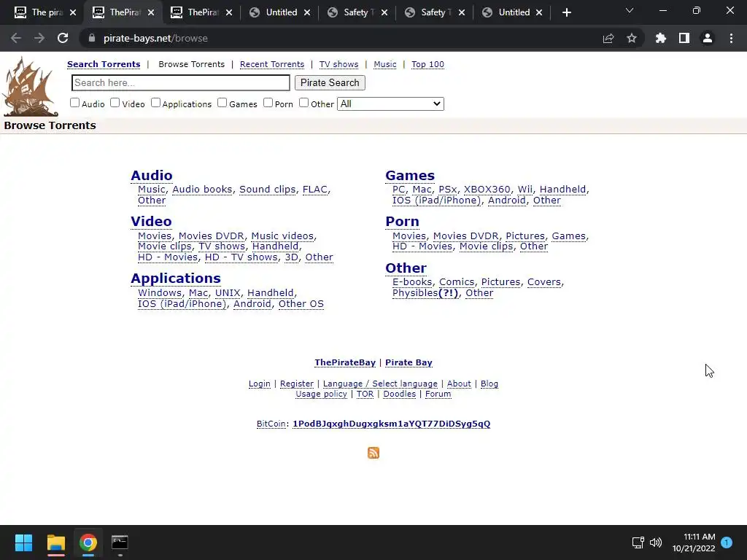Image resolution: width=747 pixels, height=560 pixels.
Task: Share this page via the share icon
Action: click(608, 38)
